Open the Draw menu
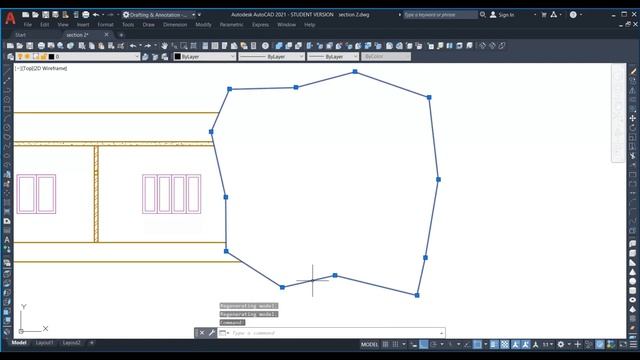Screen dimensions: 640x360 (149, 25)
